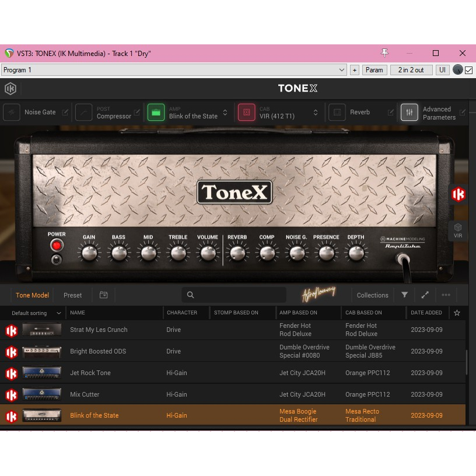476x476 pixels.
Task: Toggle the green AMP module button
Action: 156,113
